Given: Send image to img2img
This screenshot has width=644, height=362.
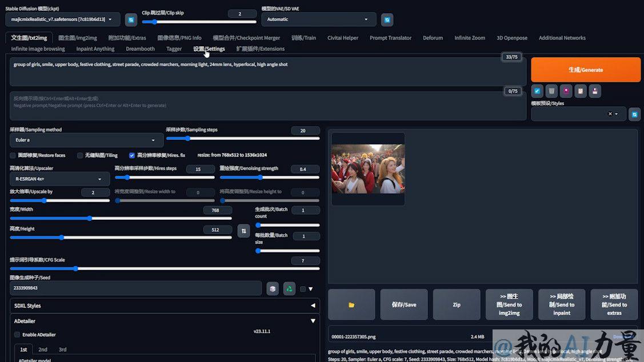Looking at the screenshot, I should pos(509,304).
